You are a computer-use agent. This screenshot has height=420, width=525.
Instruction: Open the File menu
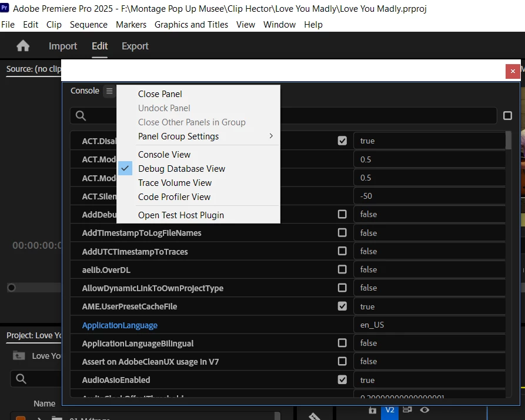[x=8, y=25]
